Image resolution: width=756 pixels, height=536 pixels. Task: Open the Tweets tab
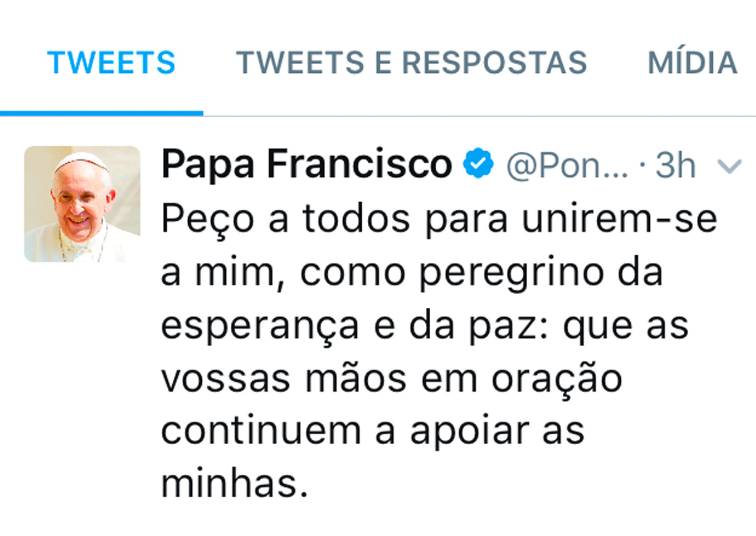point(111,63)
